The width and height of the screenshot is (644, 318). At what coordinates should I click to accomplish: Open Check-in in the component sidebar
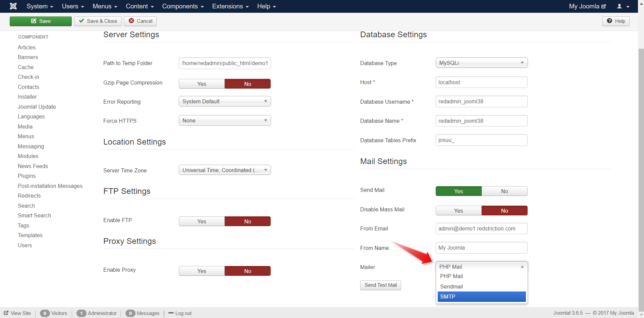pyautogui.click(x=29, y=77)
